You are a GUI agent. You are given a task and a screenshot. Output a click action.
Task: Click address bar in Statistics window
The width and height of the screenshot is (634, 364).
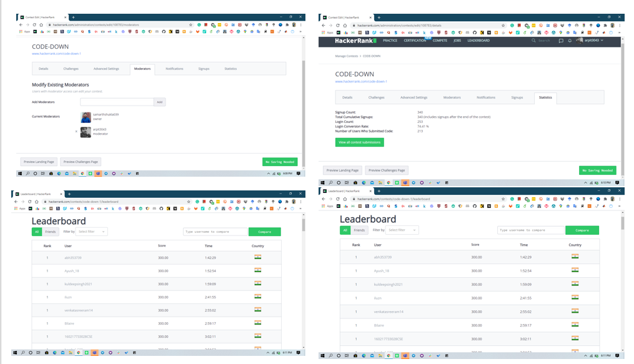click(428, 25)
